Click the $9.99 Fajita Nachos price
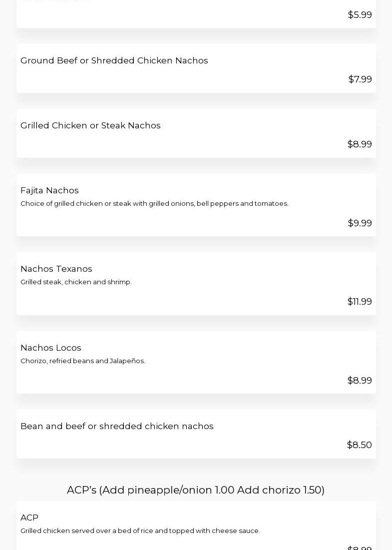This screenshot has width=392, height=550. pos(360,223)
